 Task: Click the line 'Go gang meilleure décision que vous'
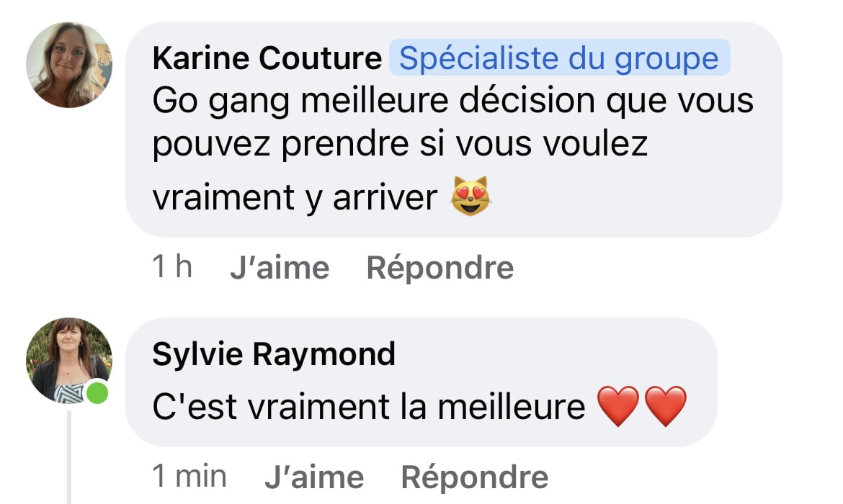coord(452,102)
